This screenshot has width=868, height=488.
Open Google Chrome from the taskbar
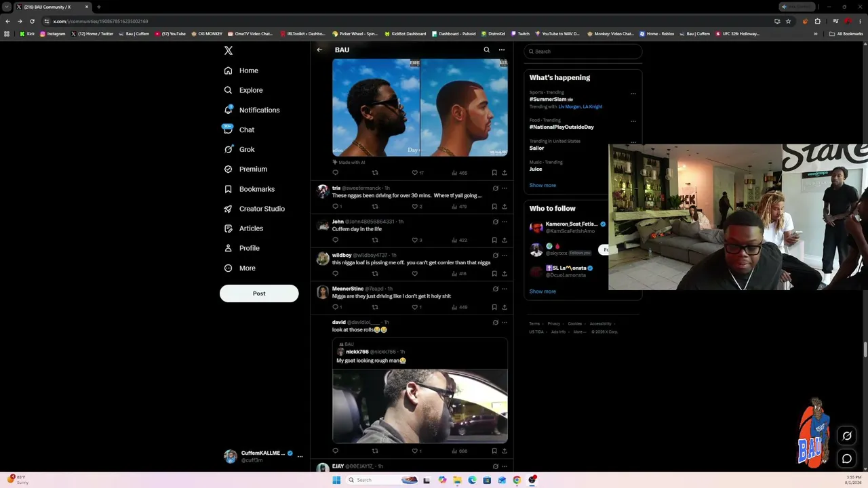[517, 480]
